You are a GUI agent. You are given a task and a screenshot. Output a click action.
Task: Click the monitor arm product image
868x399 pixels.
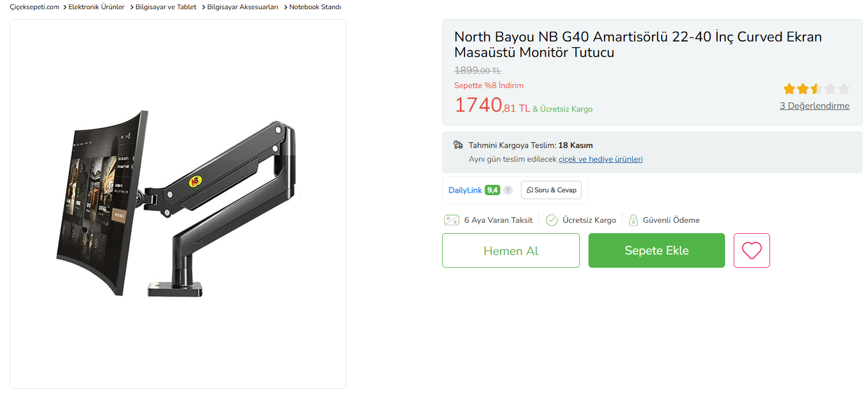coord(178,204)
